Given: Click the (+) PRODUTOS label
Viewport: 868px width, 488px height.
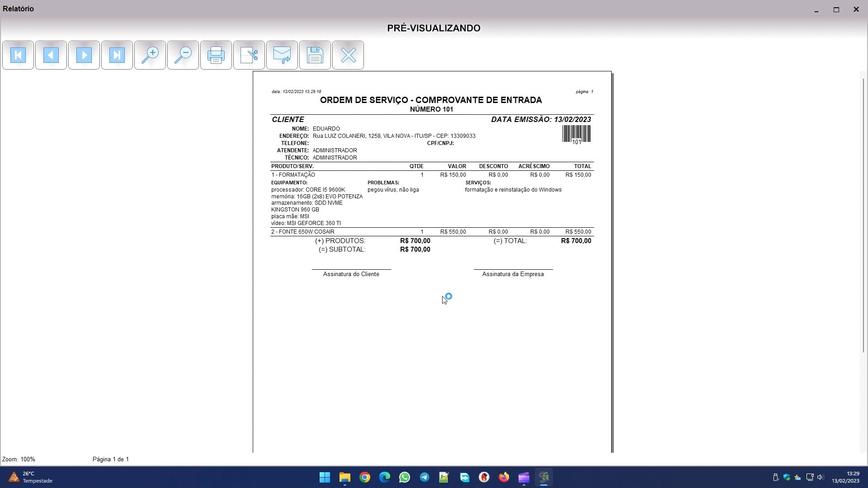Looking at the screenshot, I should (340, 241).
